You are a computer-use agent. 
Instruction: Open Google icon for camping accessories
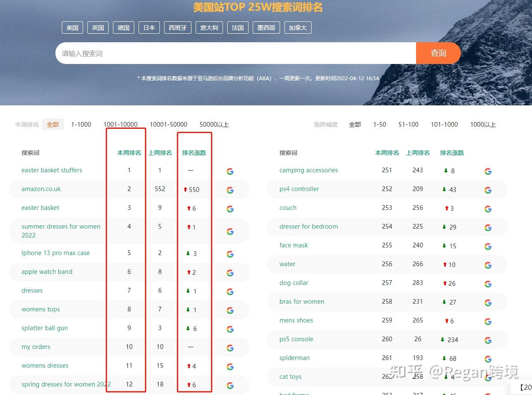[488, 171]
